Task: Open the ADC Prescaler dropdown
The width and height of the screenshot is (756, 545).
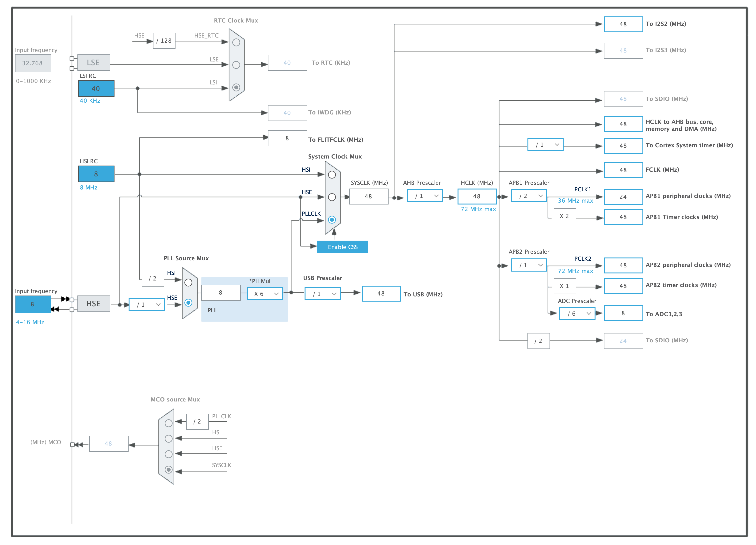Action: click(577, 313)
